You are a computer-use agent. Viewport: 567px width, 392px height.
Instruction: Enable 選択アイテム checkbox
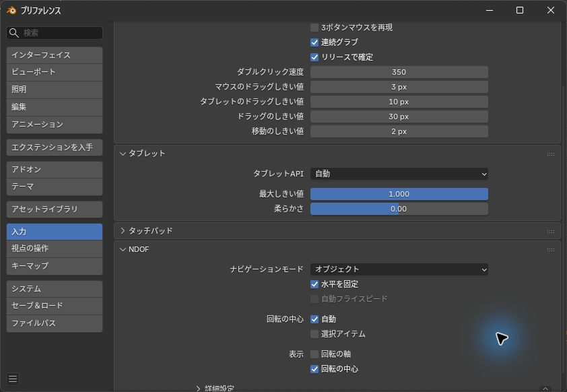(314, 334)
